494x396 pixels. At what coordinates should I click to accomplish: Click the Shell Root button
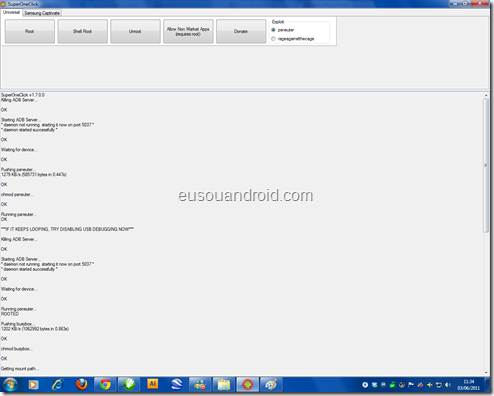click(82, 31)
